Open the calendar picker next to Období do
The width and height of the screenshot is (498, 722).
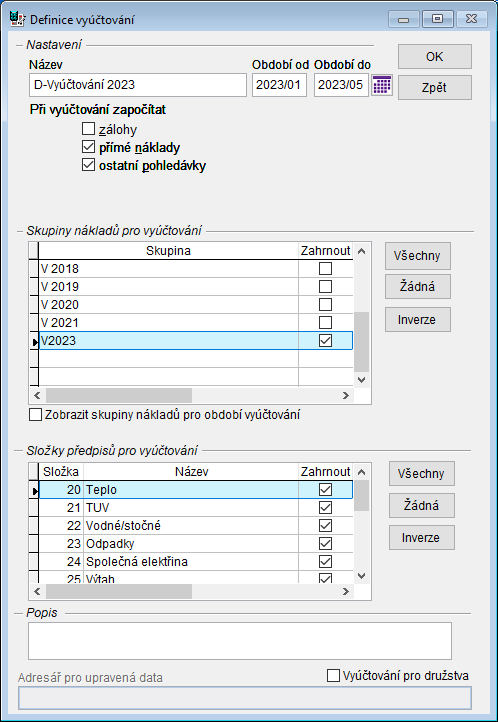click(382, 85)
